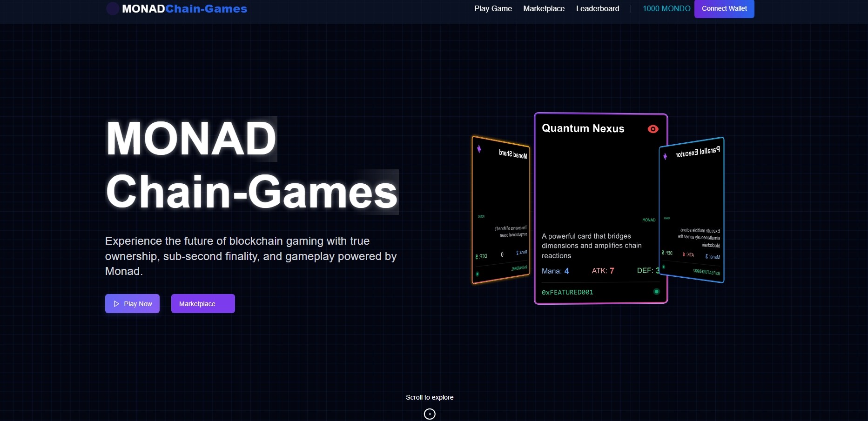Image resolution: width=868 pixels, height=421 pixels.
Task: Click the 0xFEATURED001 address text
Action: (x=567, y=292)
